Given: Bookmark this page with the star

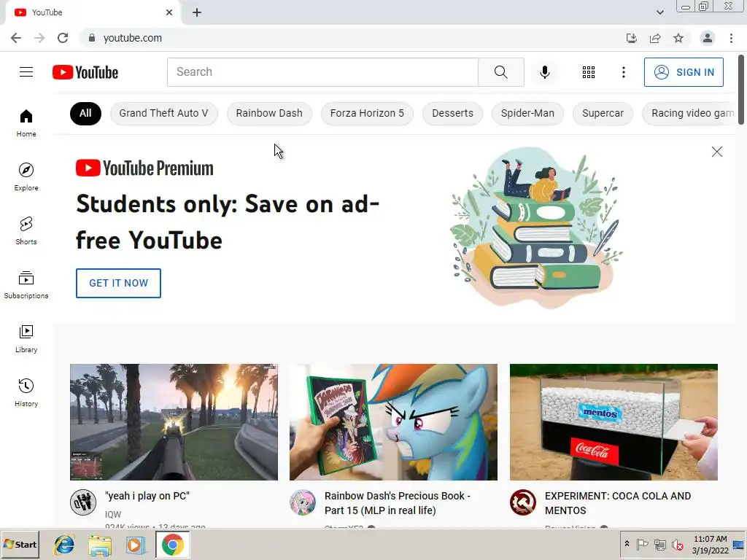Looking at the screenshot, I should pyautogui.click(x=678, y=38).
